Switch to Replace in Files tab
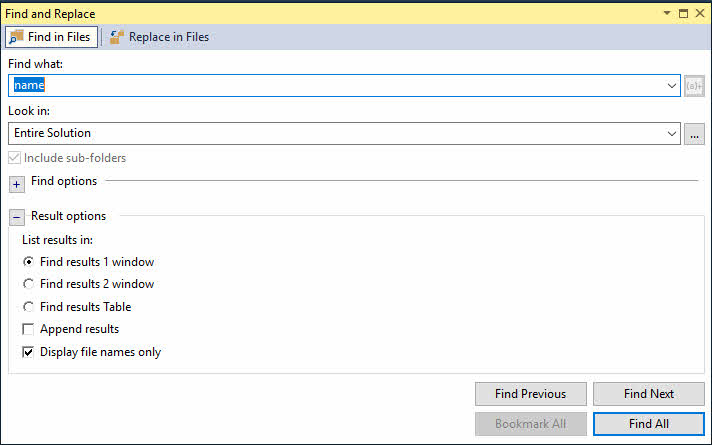This screenshot has width=712, height=445. [x=159, y=38]
